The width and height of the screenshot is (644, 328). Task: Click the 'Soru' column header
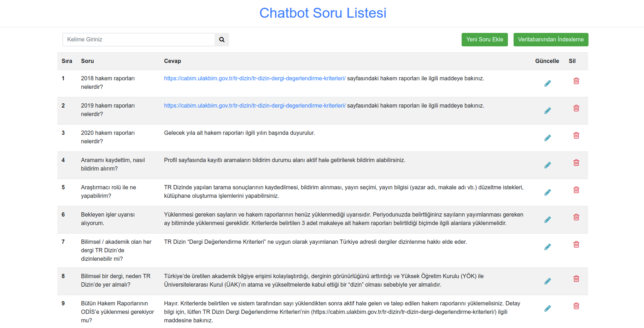(87, 61)
